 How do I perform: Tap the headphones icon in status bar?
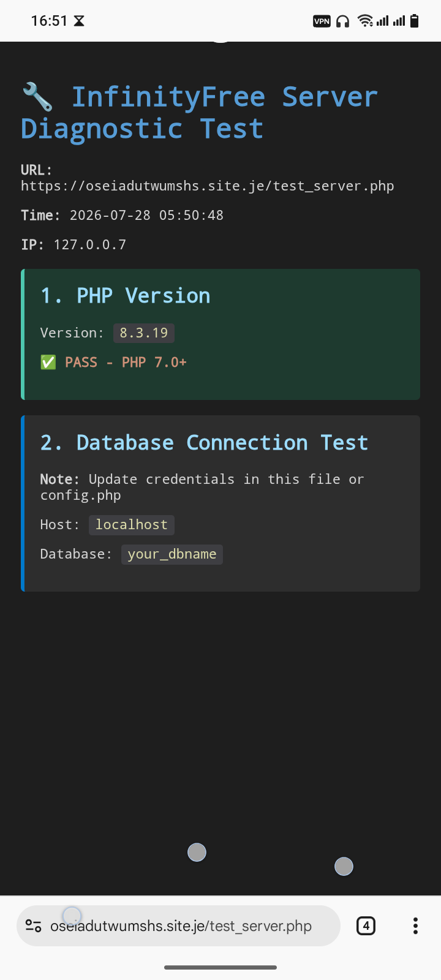[343, 21]
